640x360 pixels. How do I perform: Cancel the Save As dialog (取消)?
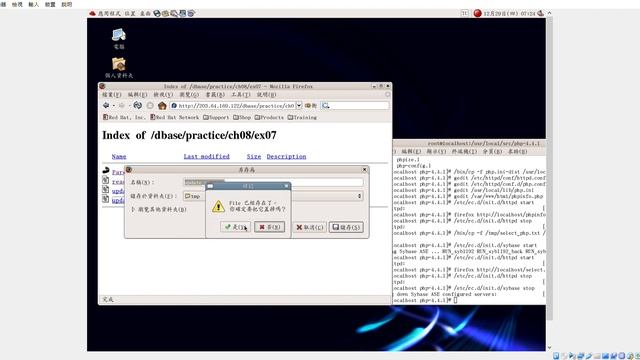309,227
